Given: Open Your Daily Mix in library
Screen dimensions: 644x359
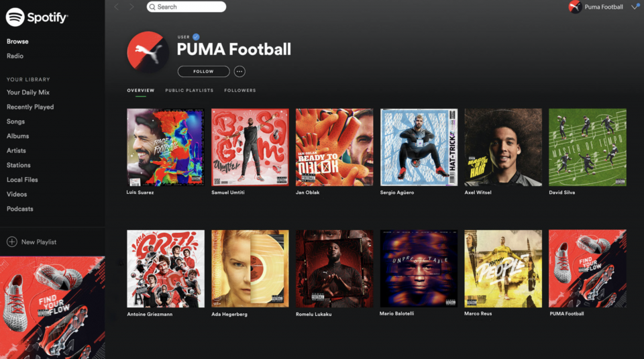Looking at the screenshot, I should pyautogui.click(x=28, y=93).
